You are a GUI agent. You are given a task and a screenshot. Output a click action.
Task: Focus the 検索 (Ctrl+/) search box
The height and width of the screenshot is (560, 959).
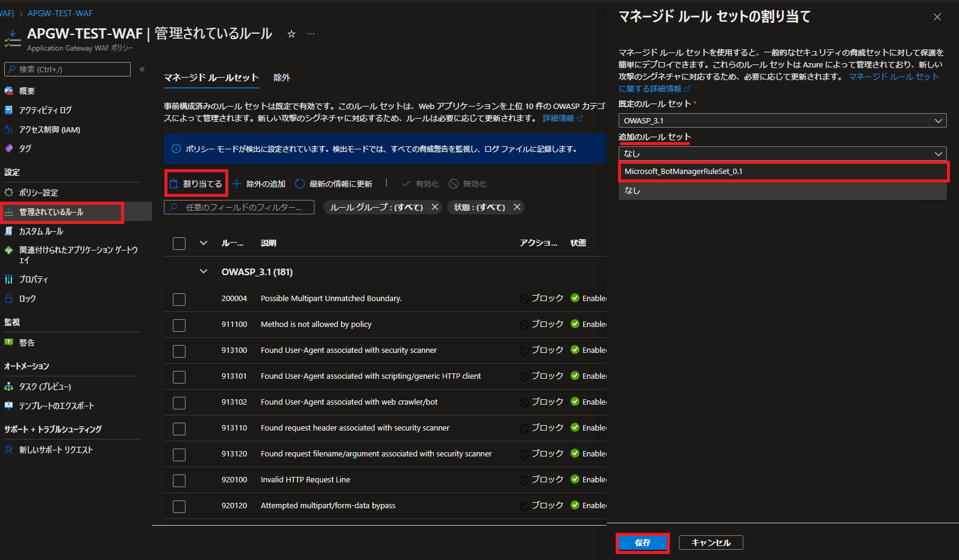click(x=67, y=69)
